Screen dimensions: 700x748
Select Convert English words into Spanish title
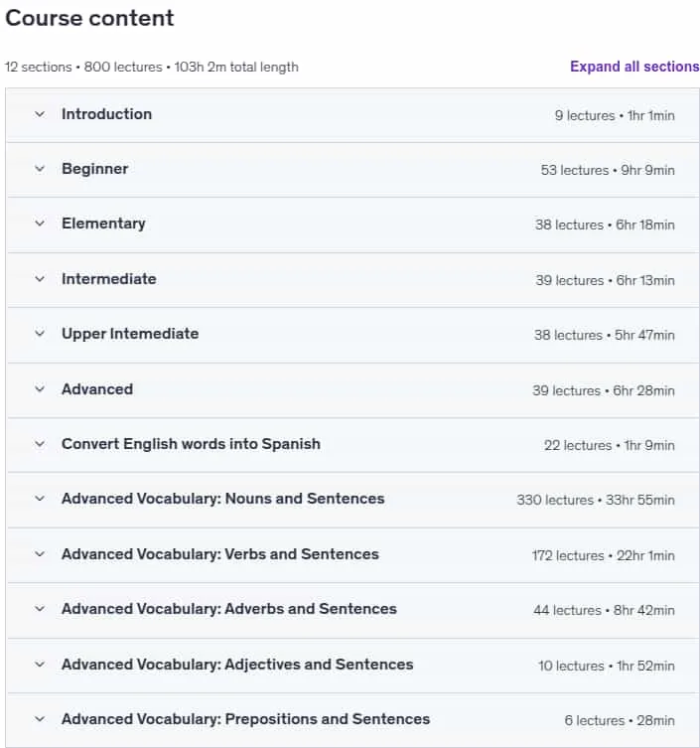[191, 444]
